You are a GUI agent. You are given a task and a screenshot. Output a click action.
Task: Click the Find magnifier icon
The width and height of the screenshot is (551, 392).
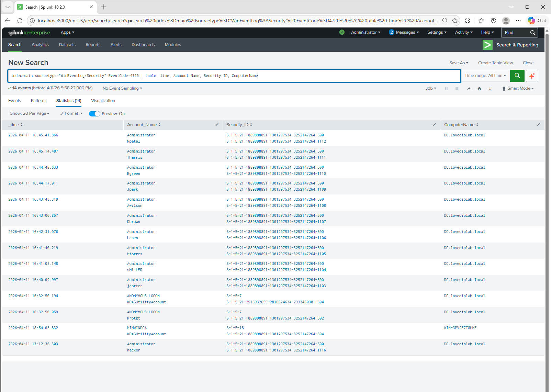[533, 33]
